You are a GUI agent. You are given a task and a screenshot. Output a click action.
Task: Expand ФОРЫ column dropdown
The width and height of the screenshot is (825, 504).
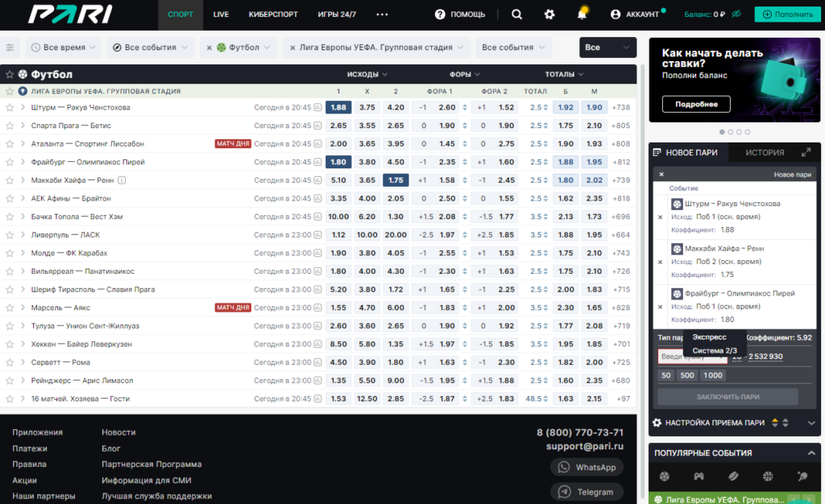465,74
